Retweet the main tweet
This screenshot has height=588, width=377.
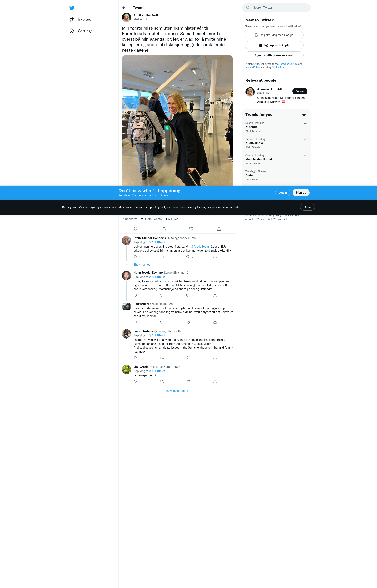click(163, 229)
